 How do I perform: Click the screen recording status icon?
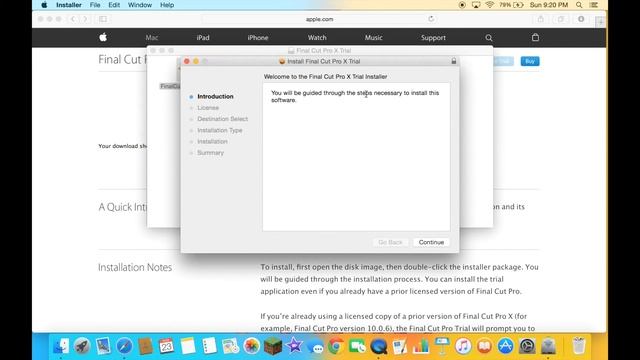[462, 5]
